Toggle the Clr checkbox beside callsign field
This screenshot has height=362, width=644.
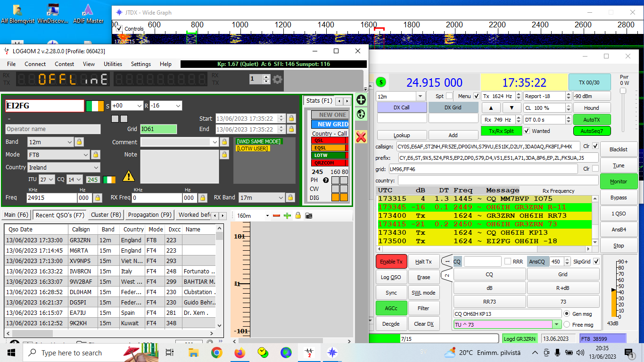pyautogui.click(x=595, y=146)
